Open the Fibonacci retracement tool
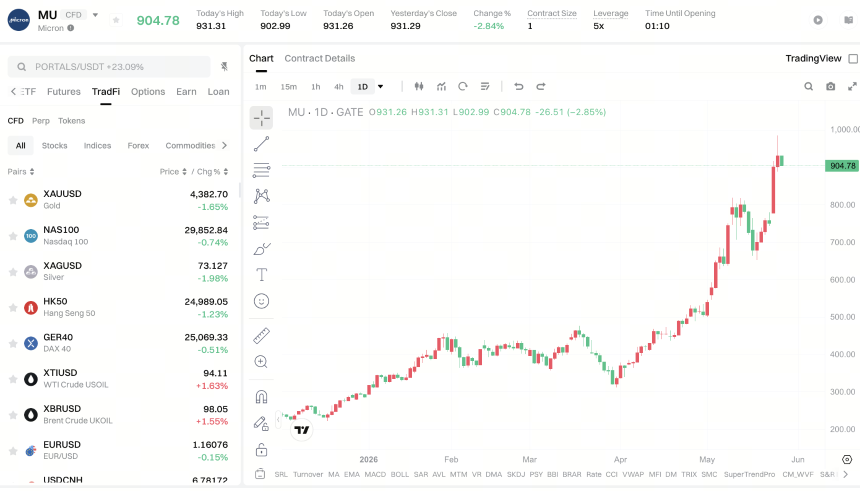860x491 pixels. (261, 170)
